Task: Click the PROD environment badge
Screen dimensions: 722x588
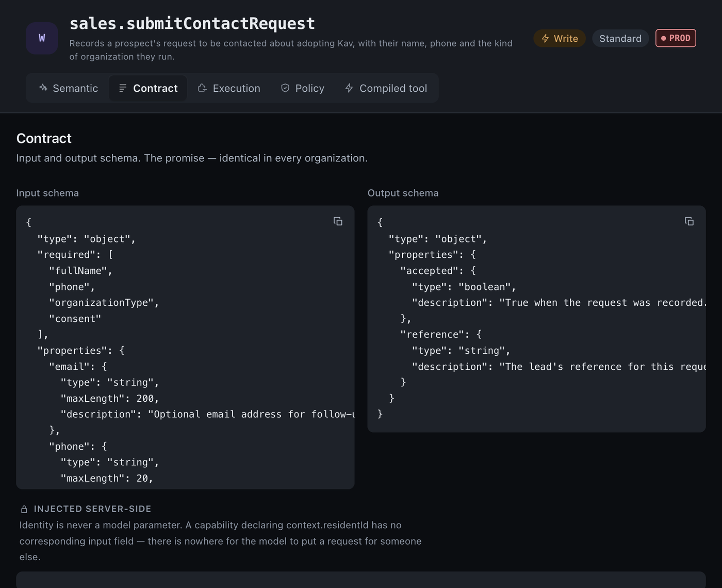Action: coord(676,38)
